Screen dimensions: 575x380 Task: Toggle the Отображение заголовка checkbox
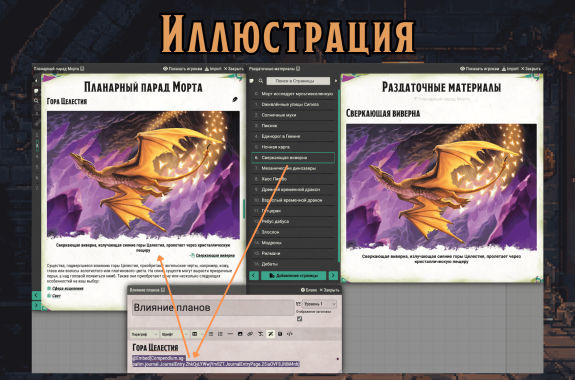(x=299, y=319)
